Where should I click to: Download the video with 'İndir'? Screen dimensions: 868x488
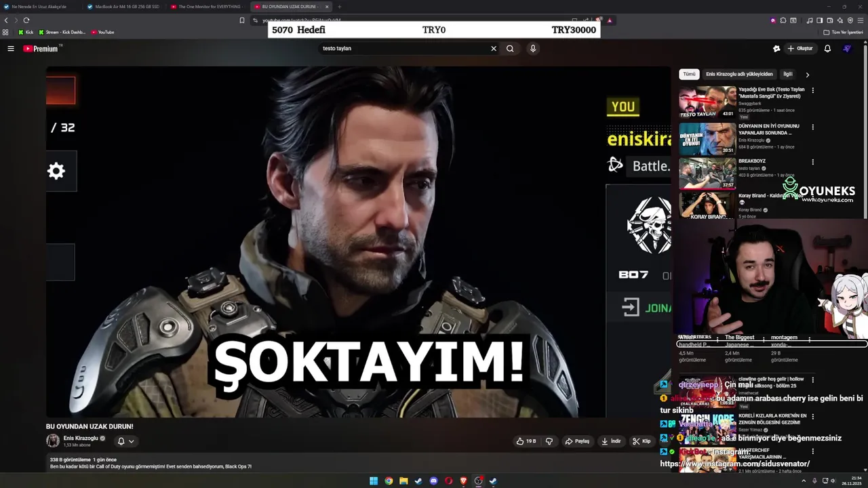click(x=611, y=441)
